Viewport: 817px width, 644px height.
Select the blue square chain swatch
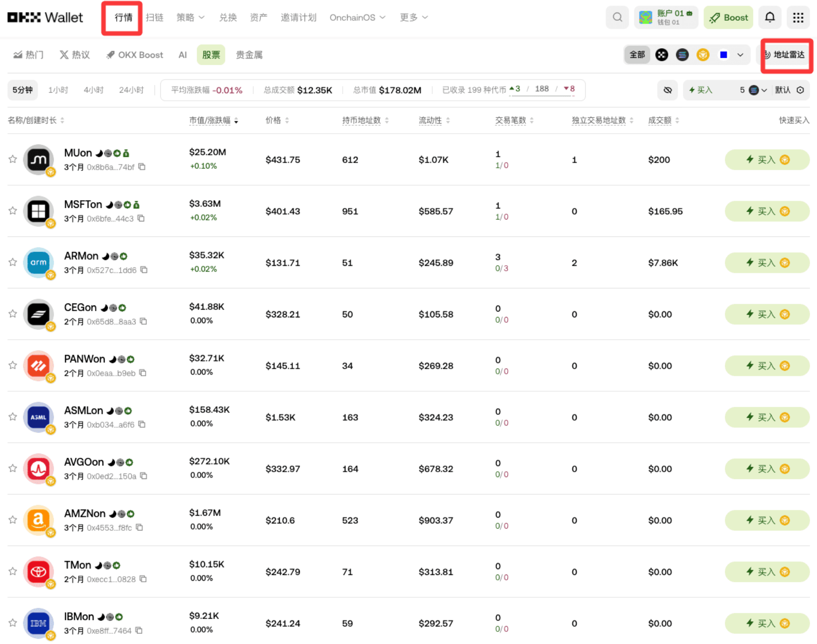pyautogui.click(x=723, y=55)
